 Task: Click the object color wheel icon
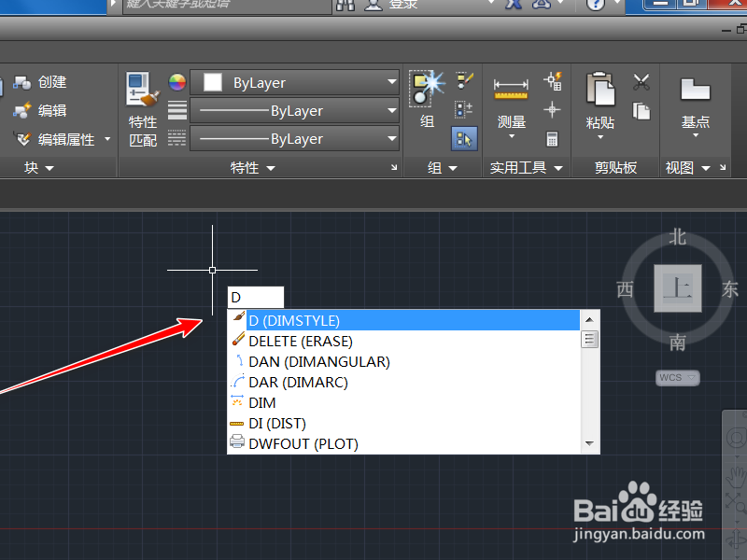tap(176, 82)
